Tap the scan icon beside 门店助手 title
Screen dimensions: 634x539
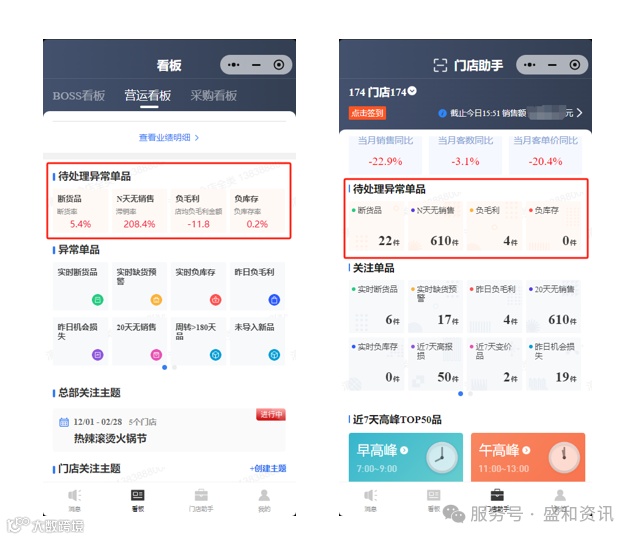tap(440, 65)
